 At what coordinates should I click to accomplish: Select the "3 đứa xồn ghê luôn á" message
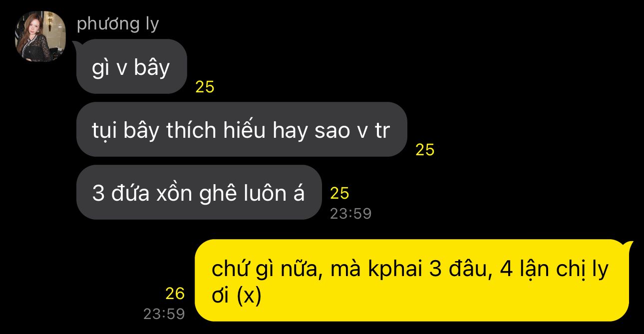click(199, 193)
